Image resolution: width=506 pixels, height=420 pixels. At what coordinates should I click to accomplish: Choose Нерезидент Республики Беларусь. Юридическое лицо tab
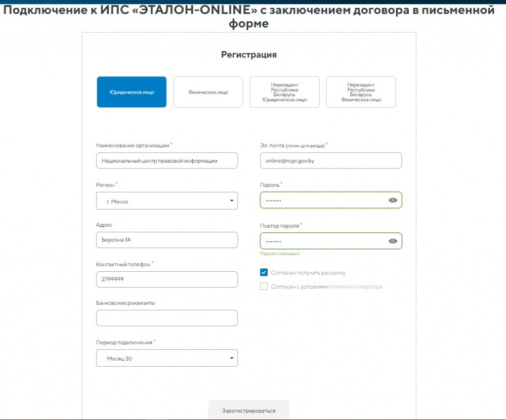(285, 92)
